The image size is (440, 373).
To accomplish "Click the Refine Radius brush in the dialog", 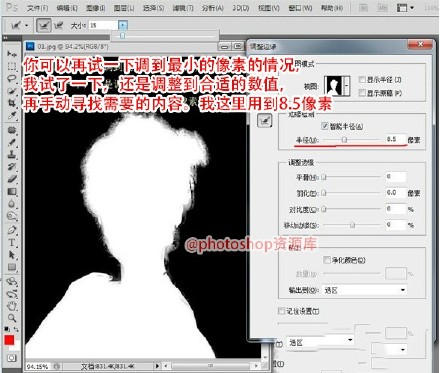I will [265, 120].
